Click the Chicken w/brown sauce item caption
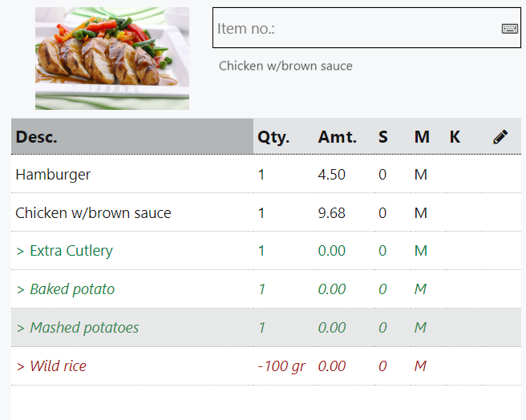 pyautogui.click(x=285, y=66)
